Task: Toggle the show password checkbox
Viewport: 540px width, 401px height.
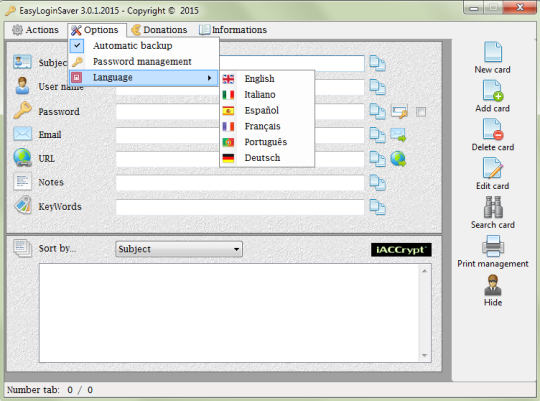Action: click(x=421, y=112)
